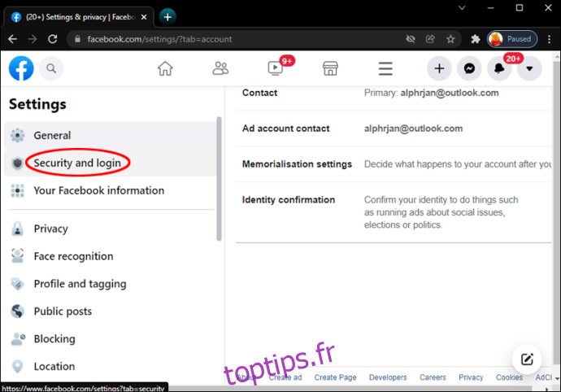Click the Careers footer link
The height and width of the screenshot is (392, 561).
click(x=433, y=377)
